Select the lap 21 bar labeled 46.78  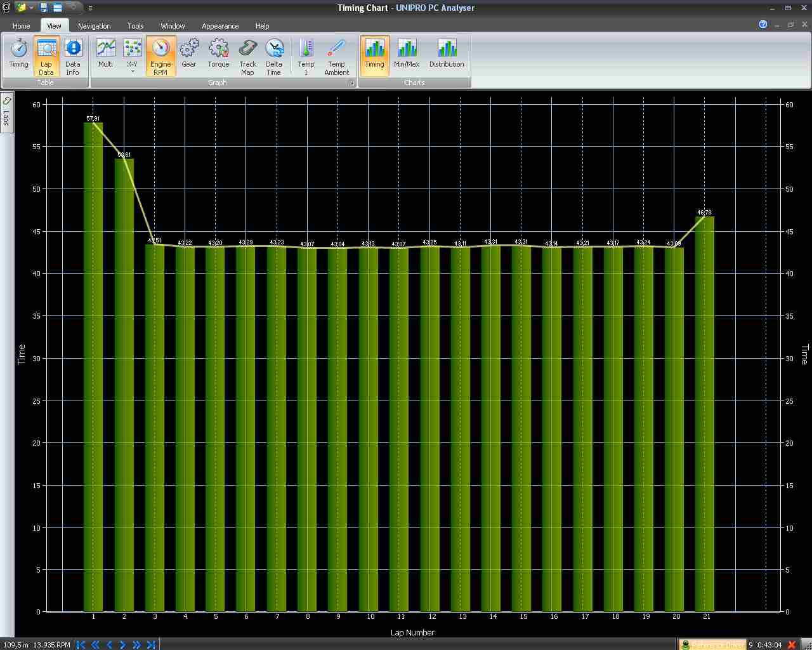(705, 414)
